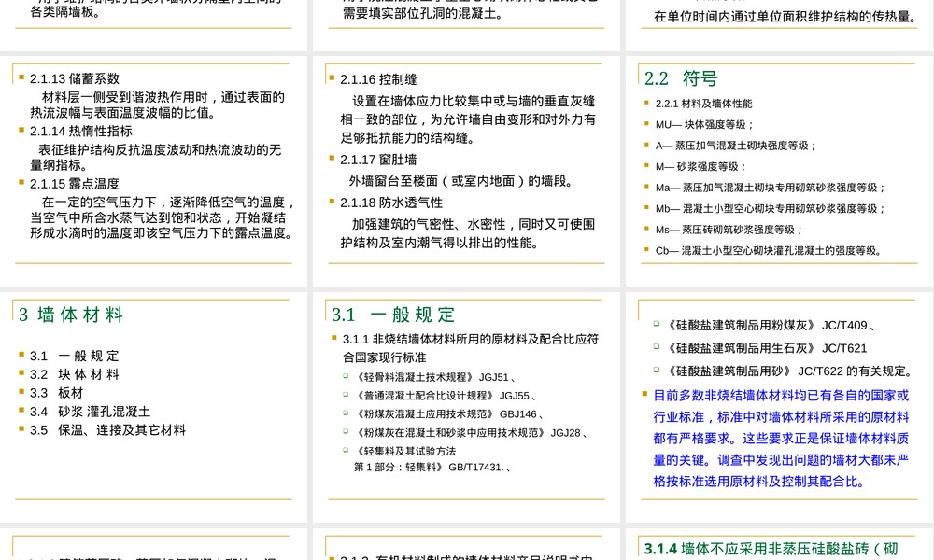
Task: Click the line Cb— 混凝土小型空心砌块灌孔混凝土的强度等级
Action: coord(769,250)
